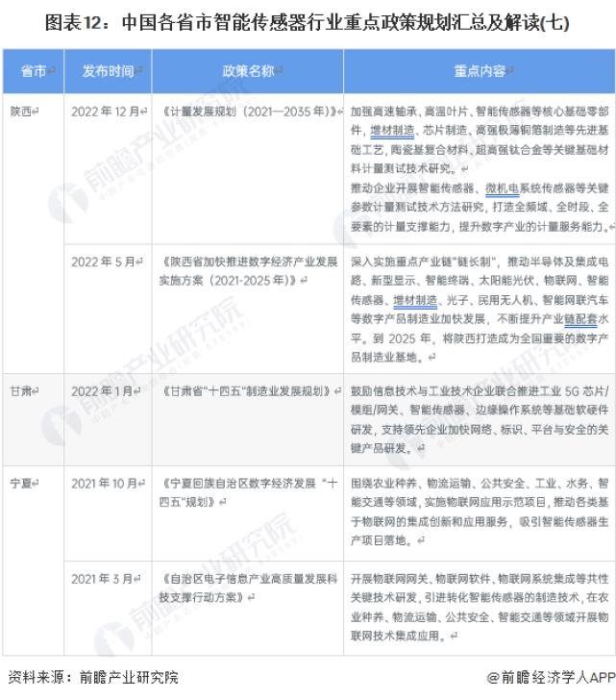This screenshot has height=700, width=616.
Task: Select the 重点内容 column header
Action: click(480, 71)
